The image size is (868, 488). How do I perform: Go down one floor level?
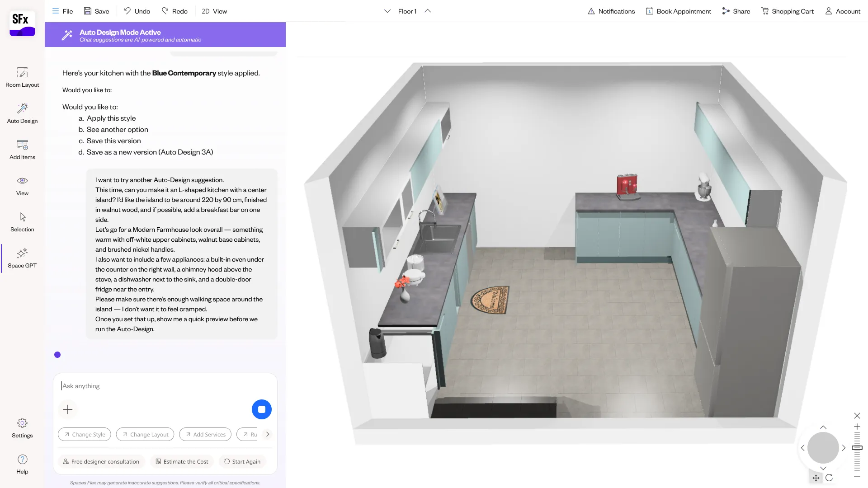click(x=387, y=11)
